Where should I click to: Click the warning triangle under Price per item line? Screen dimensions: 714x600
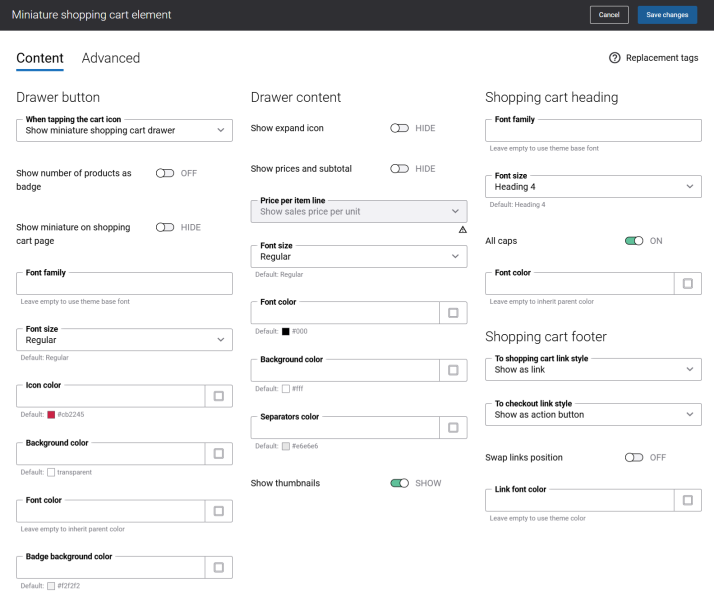point(462,230)
